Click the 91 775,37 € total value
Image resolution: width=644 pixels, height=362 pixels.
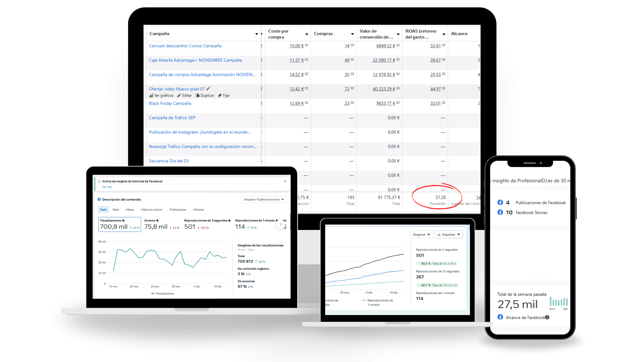pos(389,198)
